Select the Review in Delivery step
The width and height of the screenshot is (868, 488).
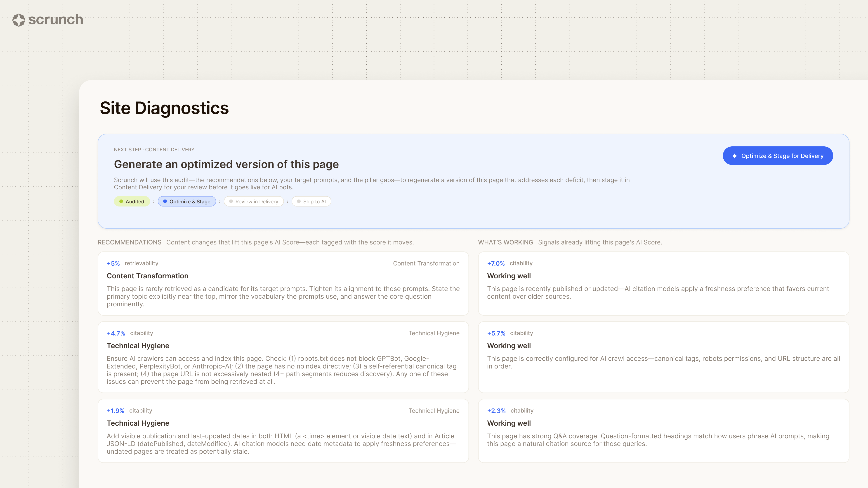click(254, 201)
